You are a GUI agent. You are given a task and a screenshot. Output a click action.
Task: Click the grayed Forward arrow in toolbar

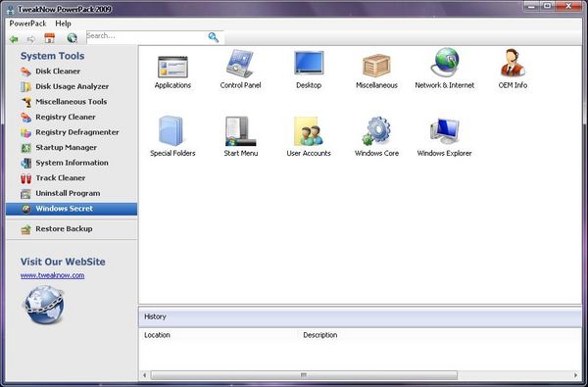pos(30,38)
